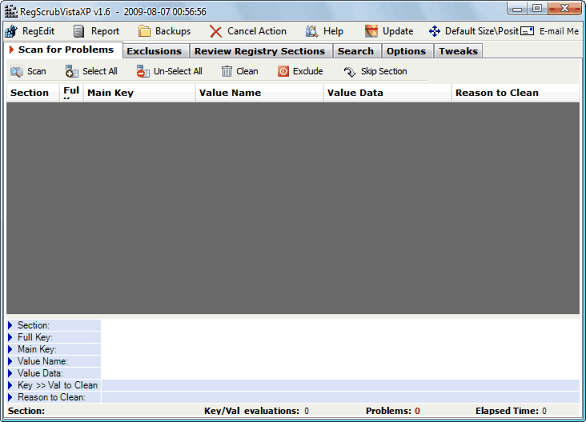Click the arrow beside 'Value Data:' detail row
Viewport: 586px width, 422px height.
(10, 373)
